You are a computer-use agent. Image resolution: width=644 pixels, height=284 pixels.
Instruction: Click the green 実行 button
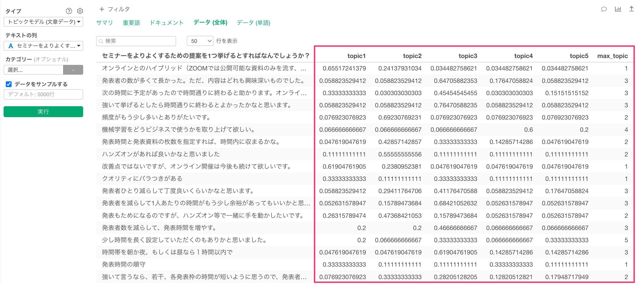click(x=43, y=112)
